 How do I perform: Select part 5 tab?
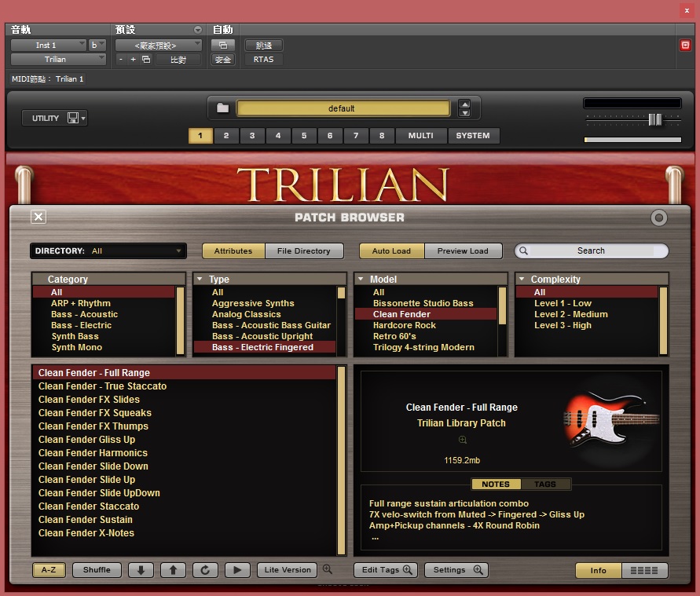304,135
